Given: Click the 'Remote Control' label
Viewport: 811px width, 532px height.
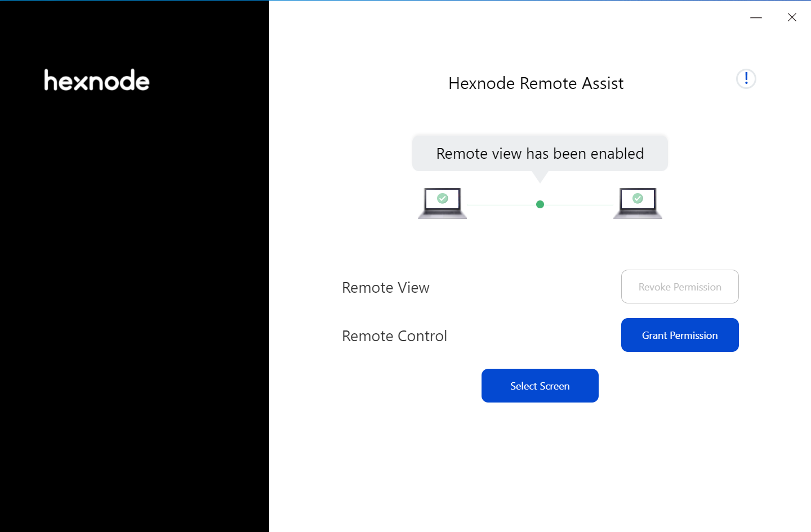Looking at the screenshot, I should pyautogui.click(x=394, y=336).
